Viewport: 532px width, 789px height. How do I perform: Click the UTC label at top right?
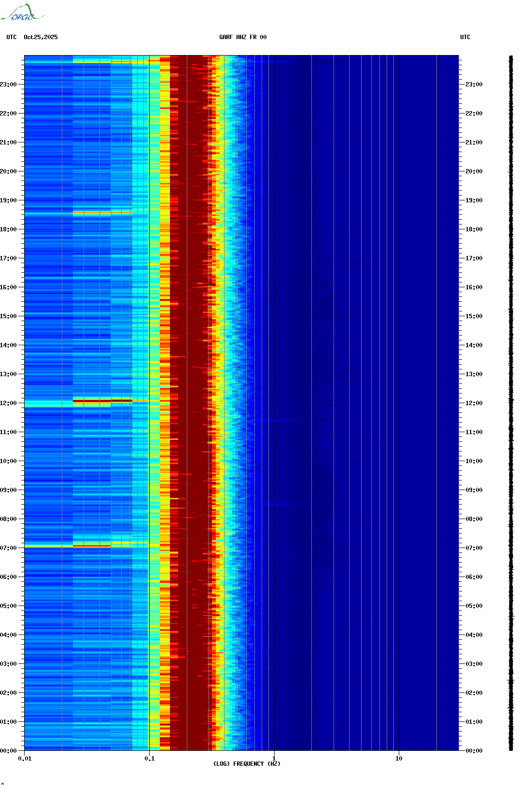[x=465, y=37]
